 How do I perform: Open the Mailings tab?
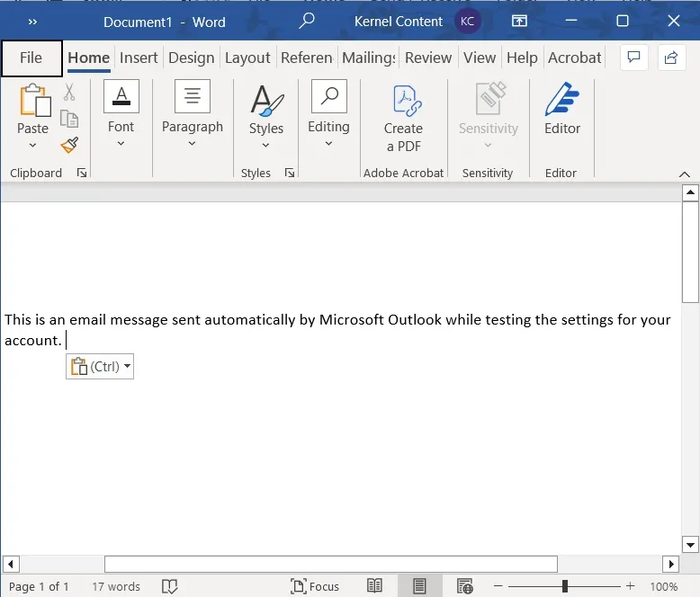coord(369,58)
